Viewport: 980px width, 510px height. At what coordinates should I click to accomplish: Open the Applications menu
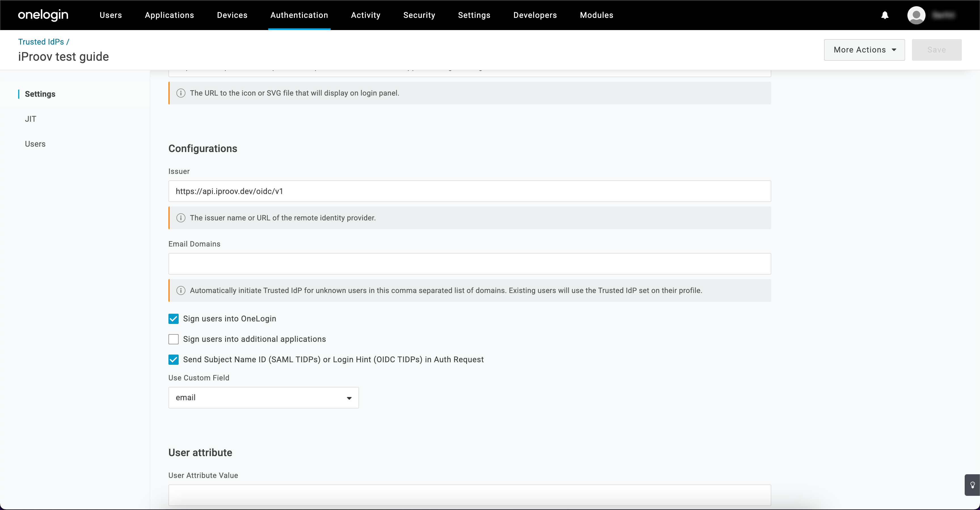[169, 15]
